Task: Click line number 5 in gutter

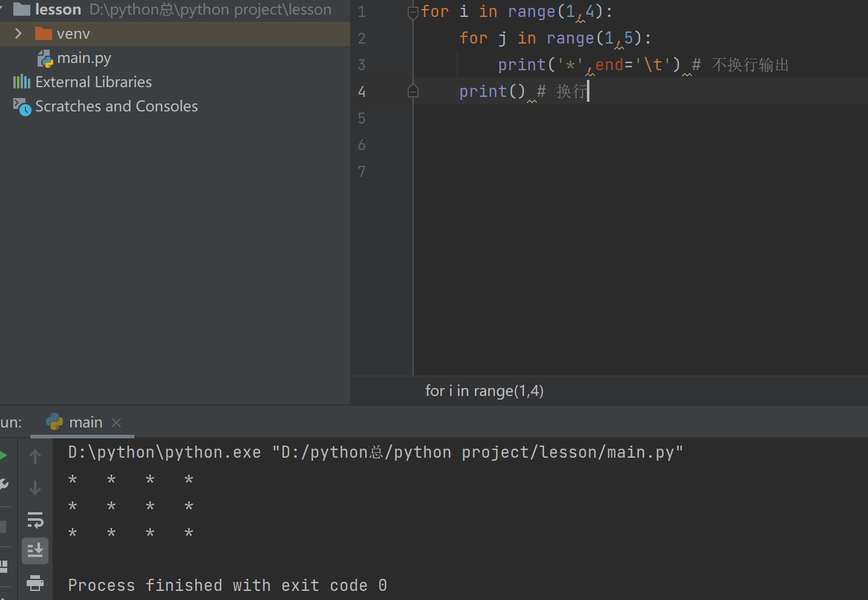Action: (x=362, y=118)
